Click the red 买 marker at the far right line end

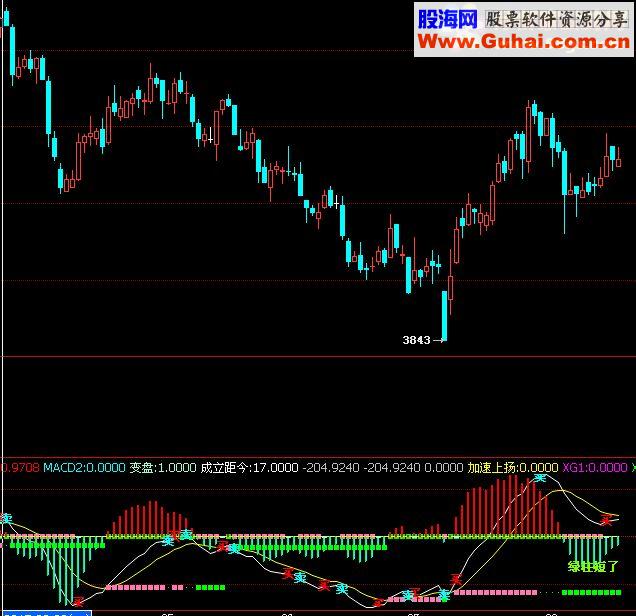pos(606,519)
